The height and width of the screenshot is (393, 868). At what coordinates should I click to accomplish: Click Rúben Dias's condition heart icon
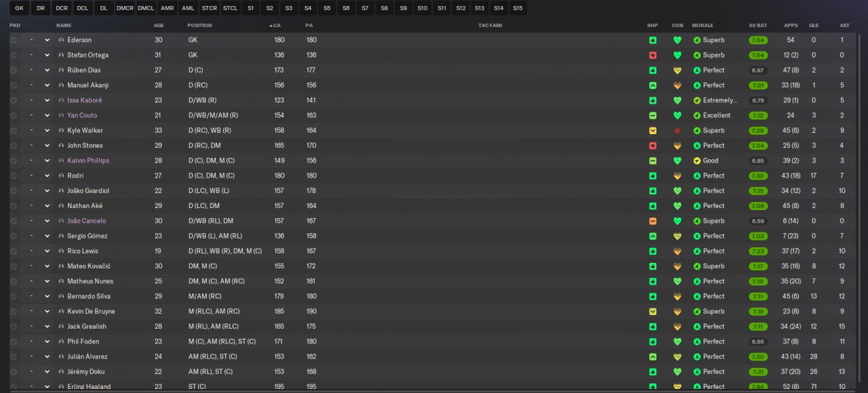677,70
